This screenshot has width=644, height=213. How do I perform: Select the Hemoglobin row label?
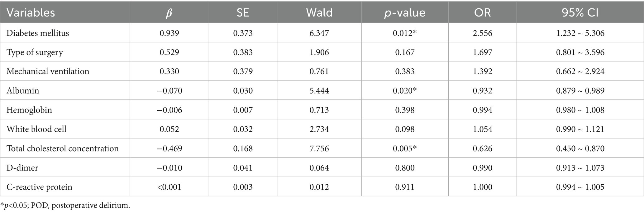tap(29, 110)
